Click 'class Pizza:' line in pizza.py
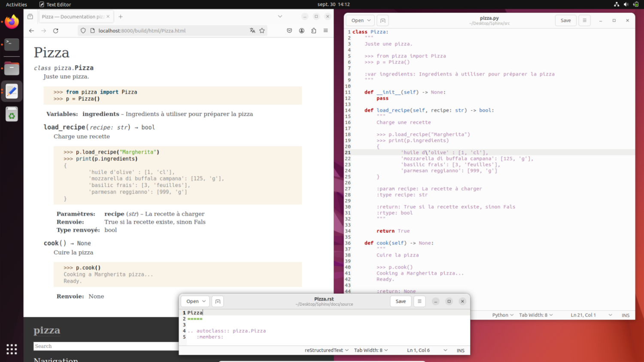The image size is (644, 362). (x=370, y=32)
